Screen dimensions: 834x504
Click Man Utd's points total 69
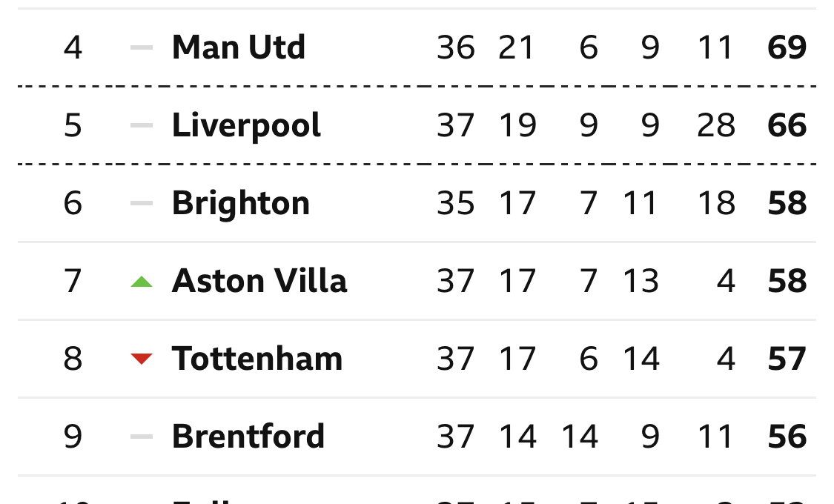click(x=787, y=47)
